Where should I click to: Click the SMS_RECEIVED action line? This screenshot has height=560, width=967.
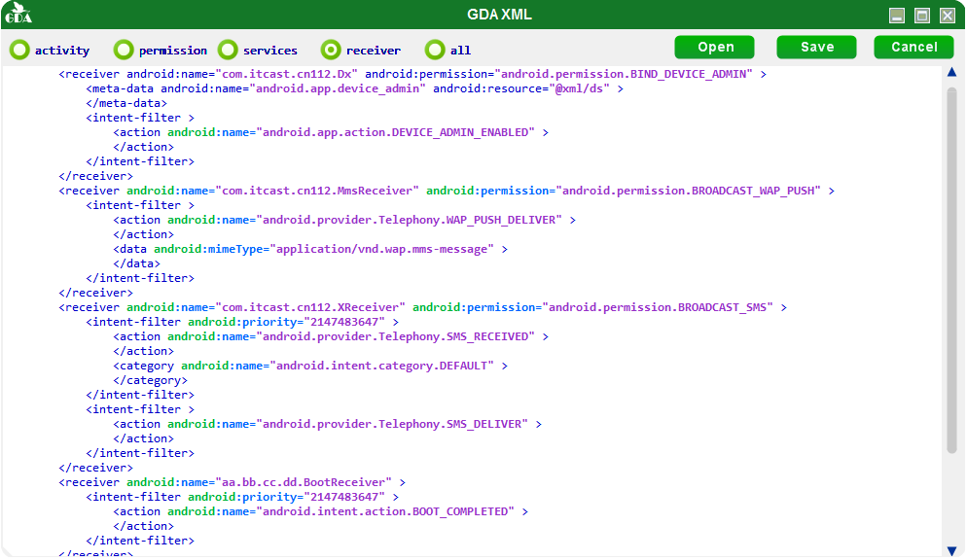(x=331, y=336)
